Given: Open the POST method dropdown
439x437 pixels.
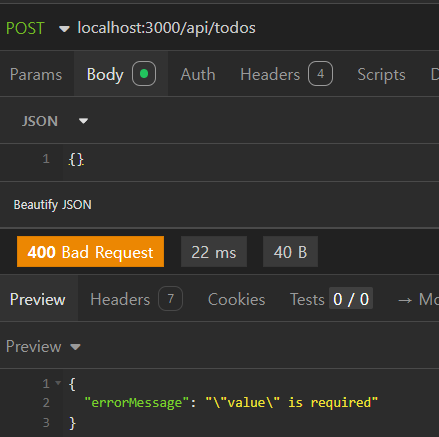Looking at the screenshot, I should tap(38, 28).
